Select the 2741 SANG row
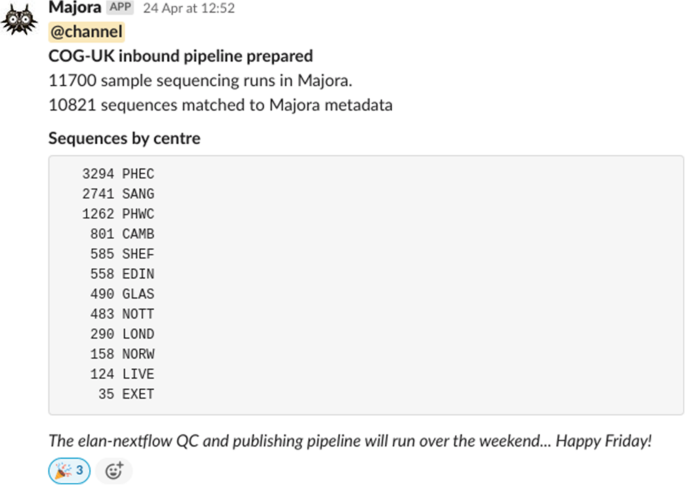 point(118,194)
